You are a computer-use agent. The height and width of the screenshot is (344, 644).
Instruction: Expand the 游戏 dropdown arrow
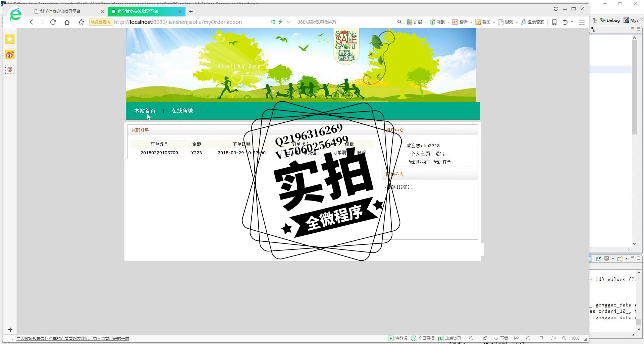517,22
